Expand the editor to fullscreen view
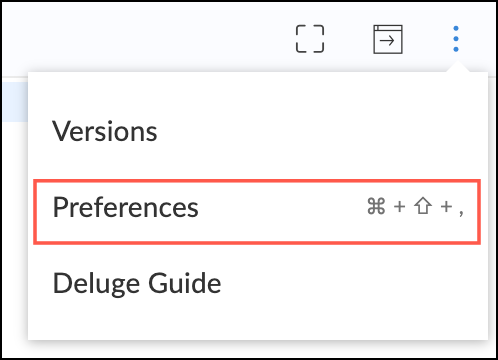This screenshot has width=498, height=360. (x=310, y=39)
